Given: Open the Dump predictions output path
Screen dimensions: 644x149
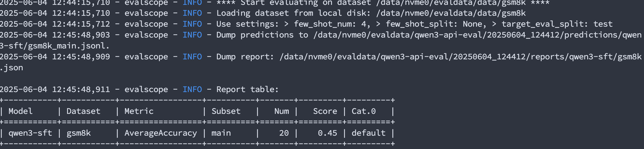Looking at the screenshot, I should (477, 35).
